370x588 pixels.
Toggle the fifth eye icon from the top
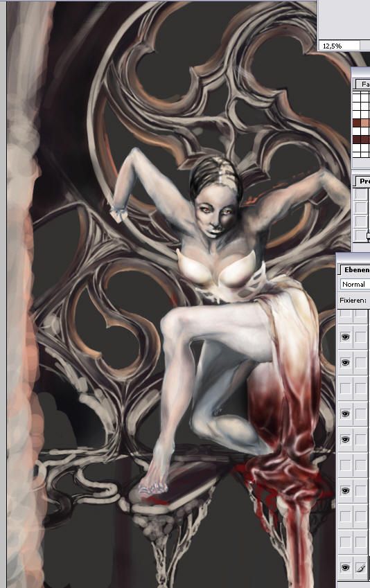tap(345, 490)
